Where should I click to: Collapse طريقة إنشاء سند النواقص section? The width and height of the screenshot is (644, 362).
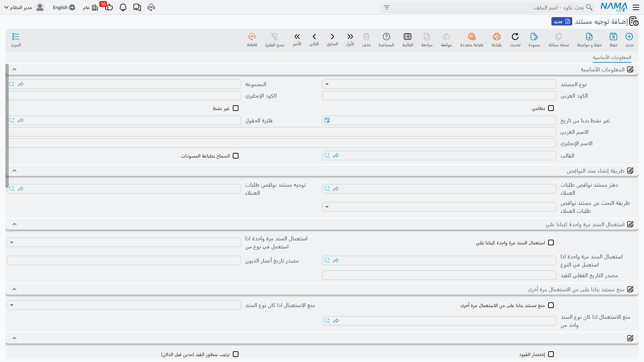pos(14,171)
